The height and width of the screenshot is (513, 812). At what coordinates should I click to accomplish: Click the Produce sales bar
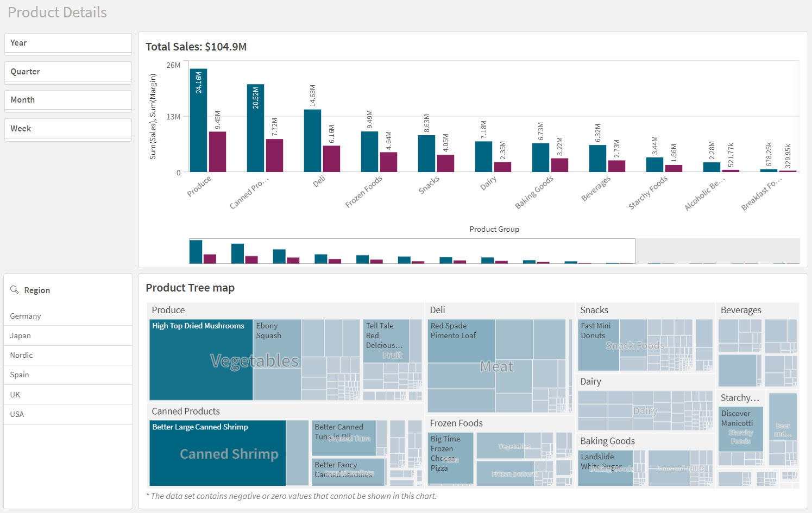[x=198, y=119]
